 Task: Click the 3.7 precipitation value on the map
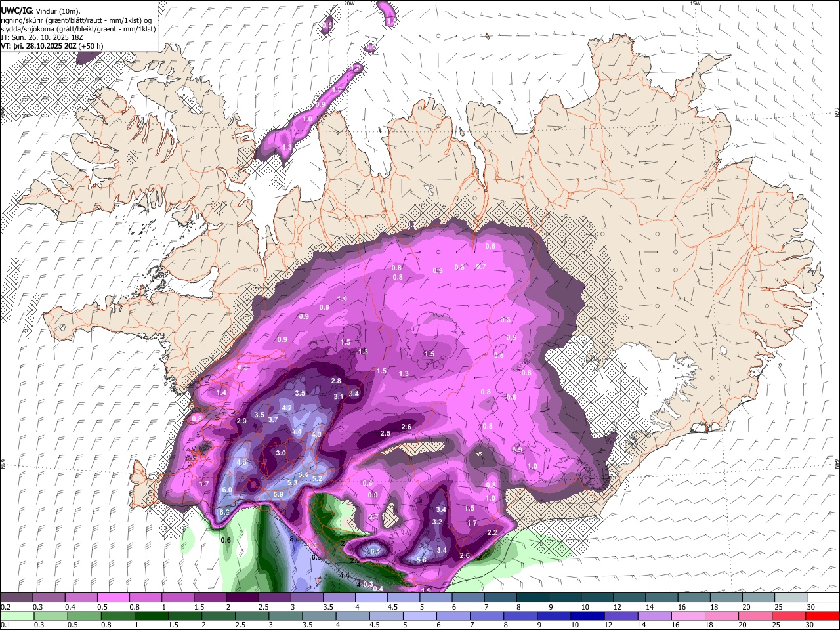[x=273, y=419]
